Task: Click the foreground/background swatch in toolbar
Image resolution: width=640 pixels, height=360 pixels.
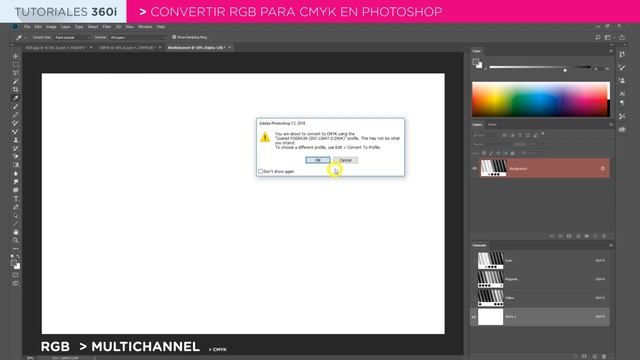Action: (16, 265)
